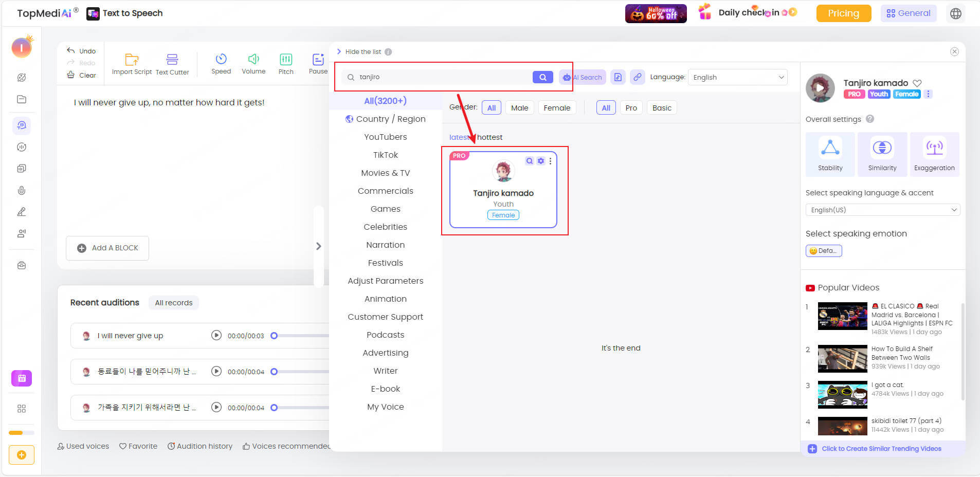Select the Animation category

385,299
